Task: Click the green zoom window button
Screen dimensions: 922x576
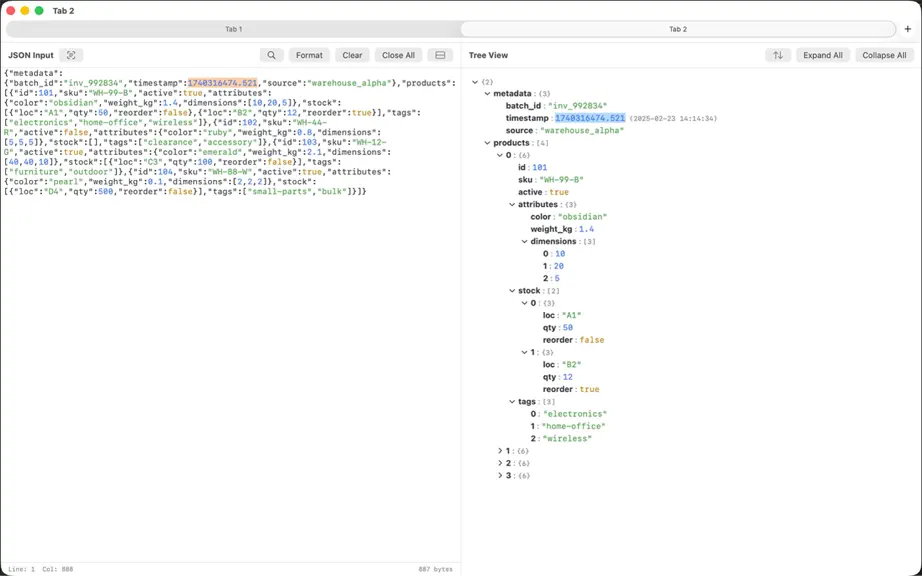Action: point(39,11)
